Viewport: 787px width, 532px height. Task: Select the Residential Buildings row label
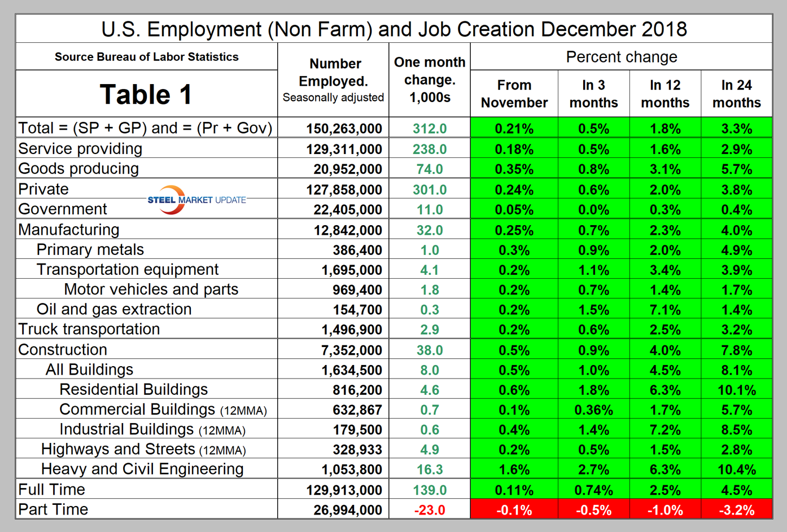pyautogui.click(x=133, y=389)
